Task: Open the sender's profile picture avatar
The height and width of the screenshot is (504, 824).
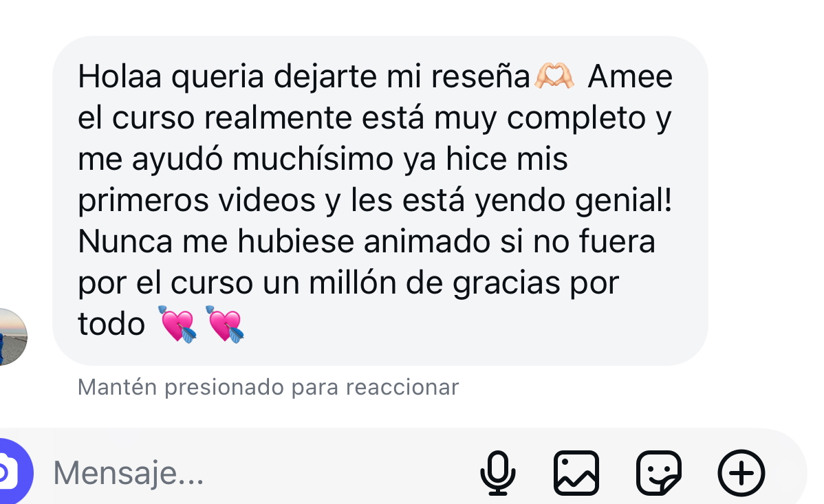Action: tap(12, 337)
